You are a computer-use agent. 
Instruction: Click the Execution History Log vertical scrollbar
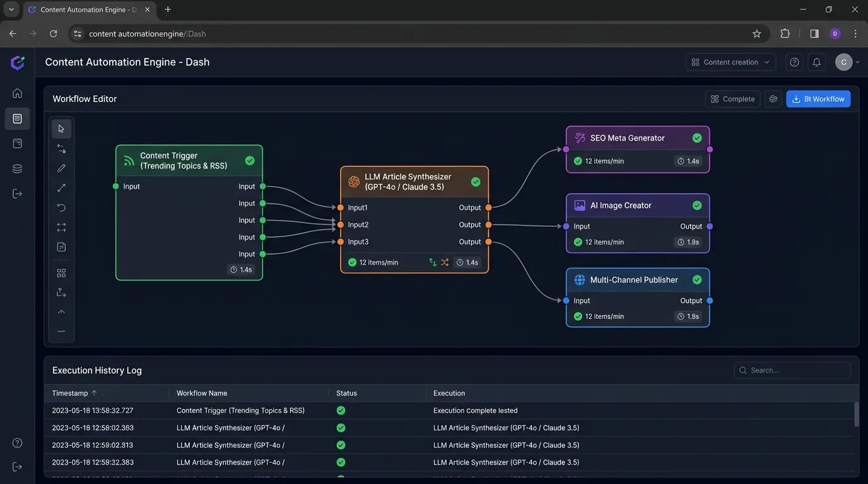pos(856,415)
